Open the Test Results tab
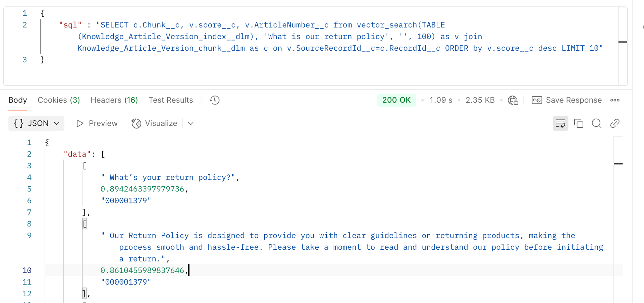Screen dimensions: 644x303 point(171,100)
